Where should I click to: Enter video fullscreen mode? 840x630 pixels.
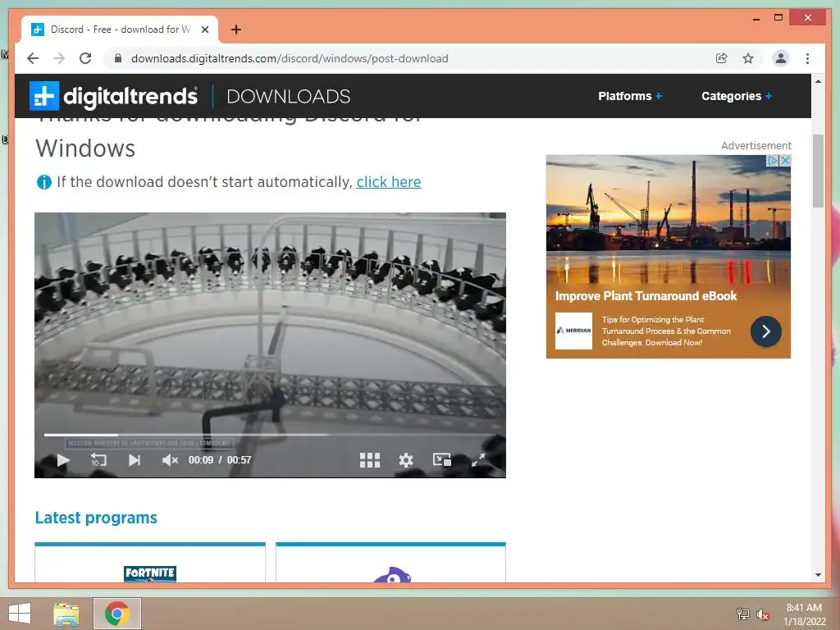click(478, 459)
